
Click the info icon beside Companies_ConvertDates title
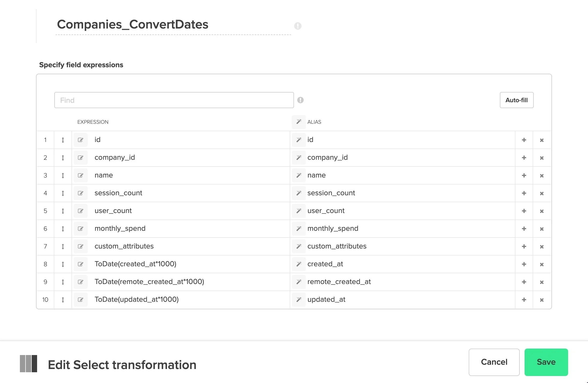pyautogui.click(x=298, y=26)
